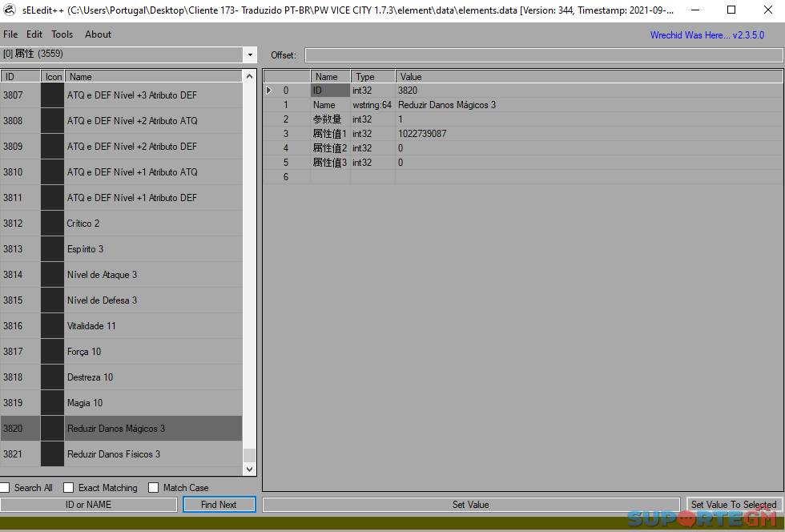Toggle the Exact Matching checkbox
Viewport: 785px width, 532px height.
coord(69,487)
